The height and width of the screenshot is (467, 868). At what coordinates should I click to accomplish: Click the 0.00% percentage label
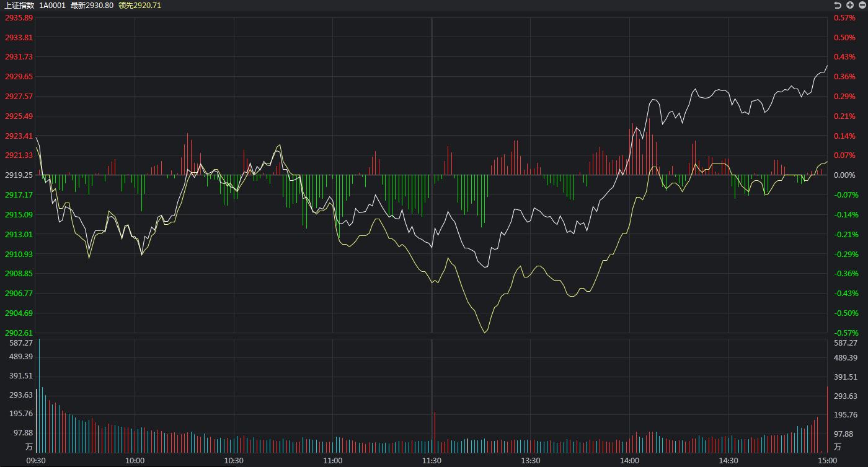pyautogui.click(x=844, y=175)
